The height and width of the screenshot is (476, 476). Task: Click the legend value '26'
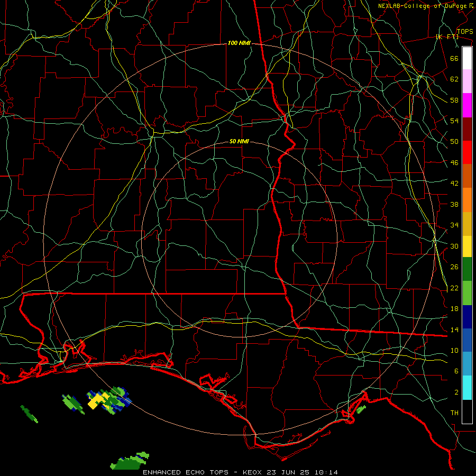[454, 267]
